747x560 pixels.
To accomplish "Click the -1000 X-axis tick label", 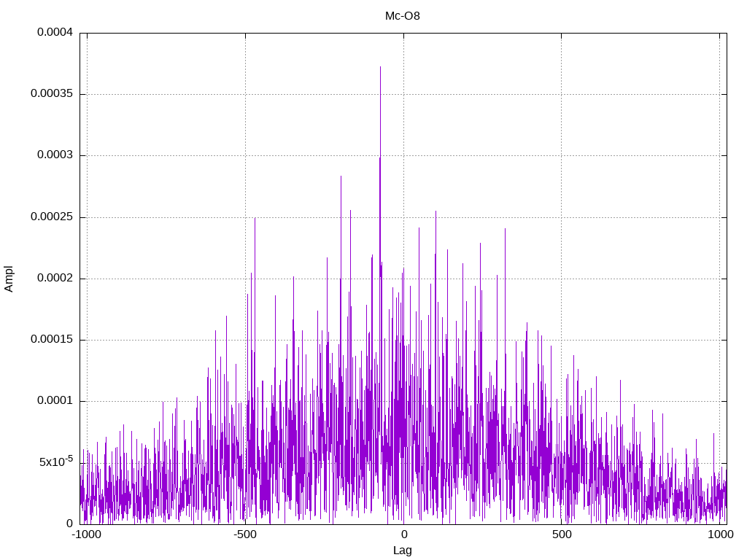I will [87, 534].
